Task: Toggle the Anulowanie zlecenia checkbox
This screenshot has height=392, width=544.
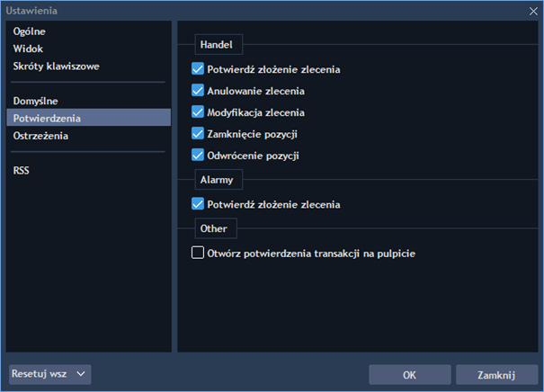Action: [199, 91]
